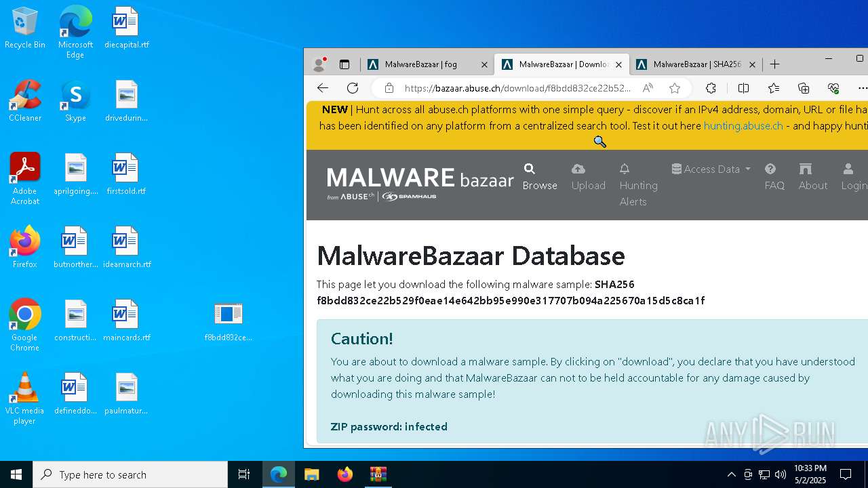This screenshot has width=868, height=488.
Task: Select butnorther... document on desktop
Action: (75, 247)
